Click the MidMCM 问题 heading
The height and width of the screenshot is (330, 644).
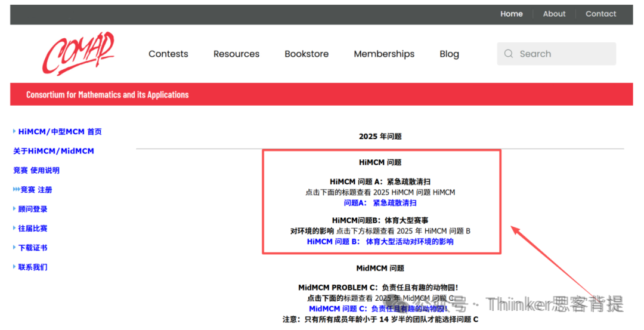point(380,269)
